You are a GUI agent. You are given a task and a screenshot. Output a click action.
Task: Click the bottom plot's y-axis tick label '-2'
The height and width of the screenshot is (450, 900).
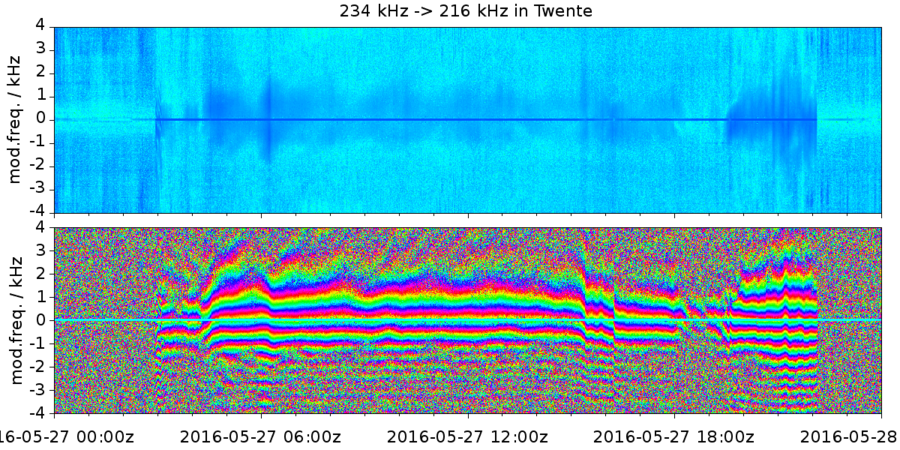39,367
